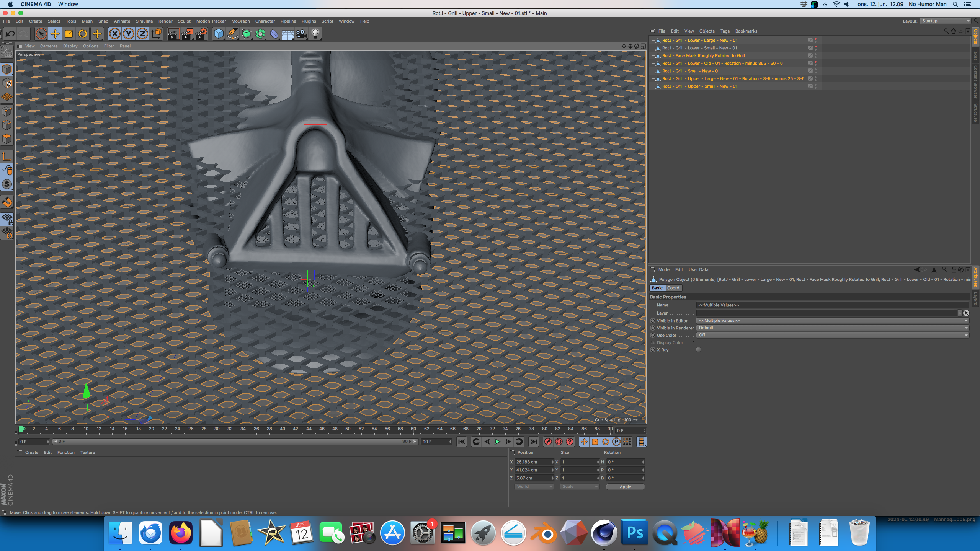This screenshot has width=980, height=551.
Task: Open the World coordinate dropdown
Action: pyautogui.click(x=534, y=487)
